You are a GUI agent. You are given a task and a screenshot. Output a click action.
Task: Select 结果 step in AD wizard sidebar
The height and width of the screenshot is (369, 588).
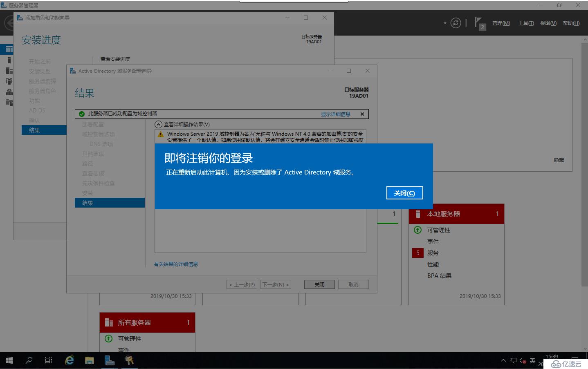tap(110, 203)
